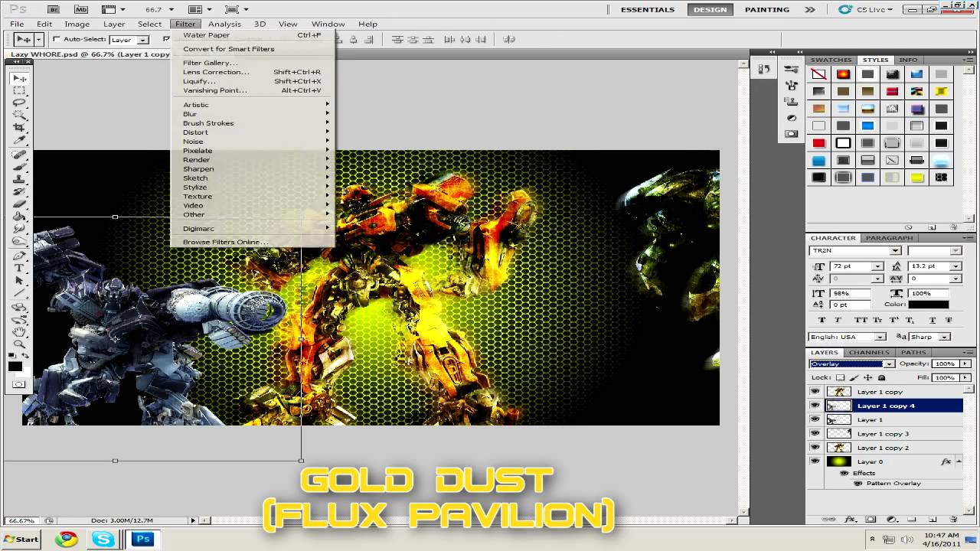This screenshot has height=551, width=980.
Task: Select the Painting workspace
Action: coord(767,10)
